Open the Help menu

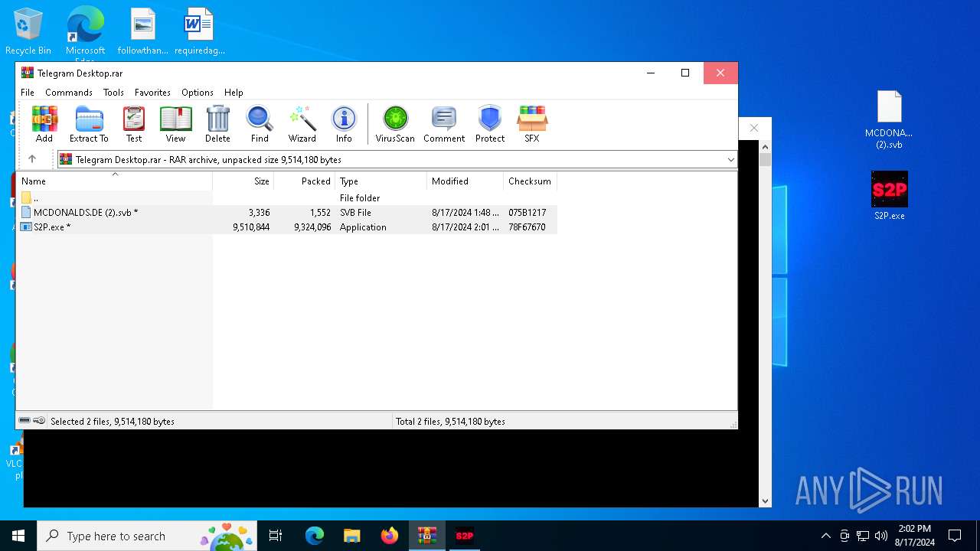(234, 92)
